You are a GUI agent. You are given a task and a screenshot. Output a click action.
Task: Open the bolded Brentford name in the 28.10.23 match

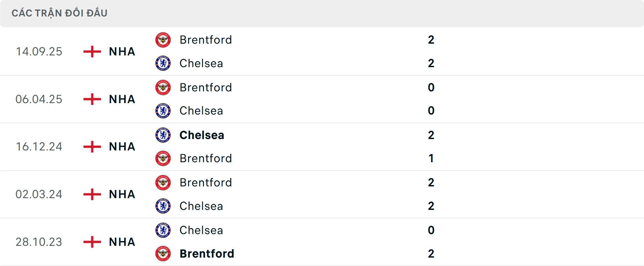(207, 254)
